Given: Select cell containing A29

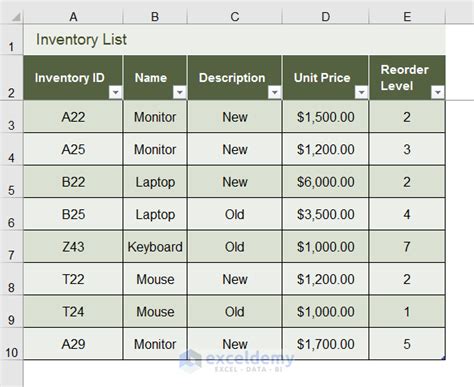Looking at the screenshot, I should (x=73, y=344).
